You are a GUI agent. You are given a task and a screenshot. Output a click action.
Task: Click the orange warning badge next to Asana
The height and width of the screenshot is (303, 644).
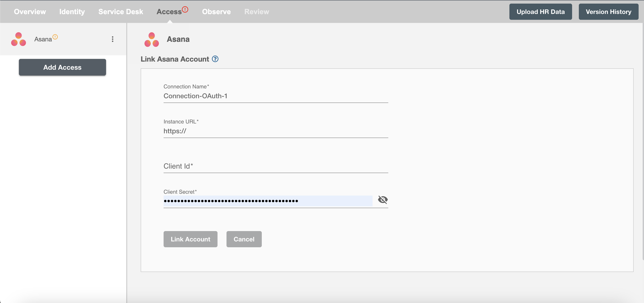[55, 37]
